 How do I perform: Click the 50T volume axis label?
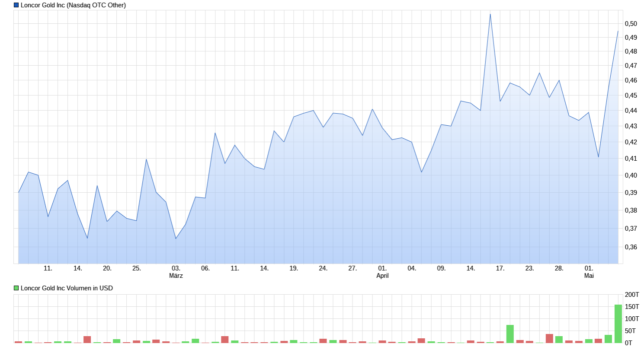(x=630, y=331)
